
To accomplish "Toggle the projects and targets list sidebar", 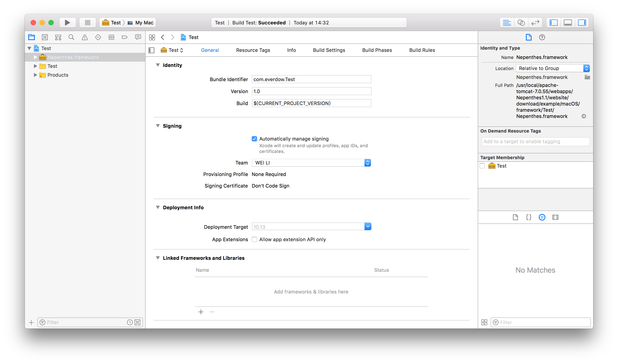I will click(152, 50).
